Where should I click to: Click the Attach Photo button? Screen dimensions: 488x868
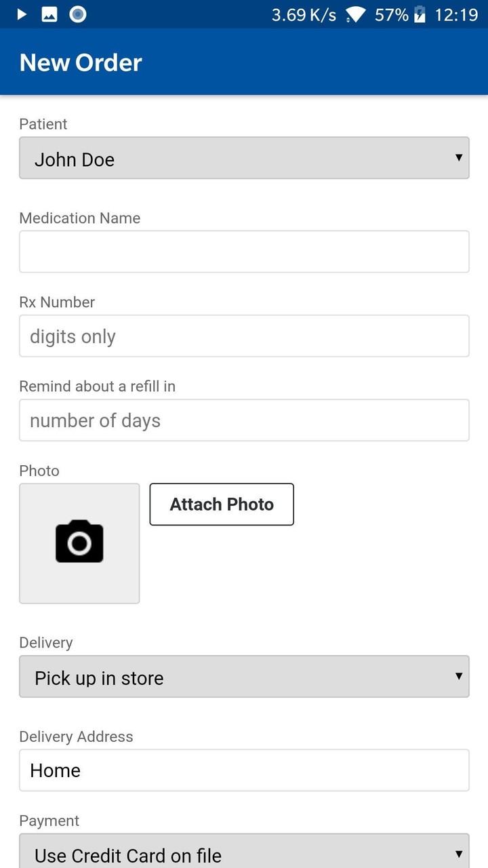point(222,504)
